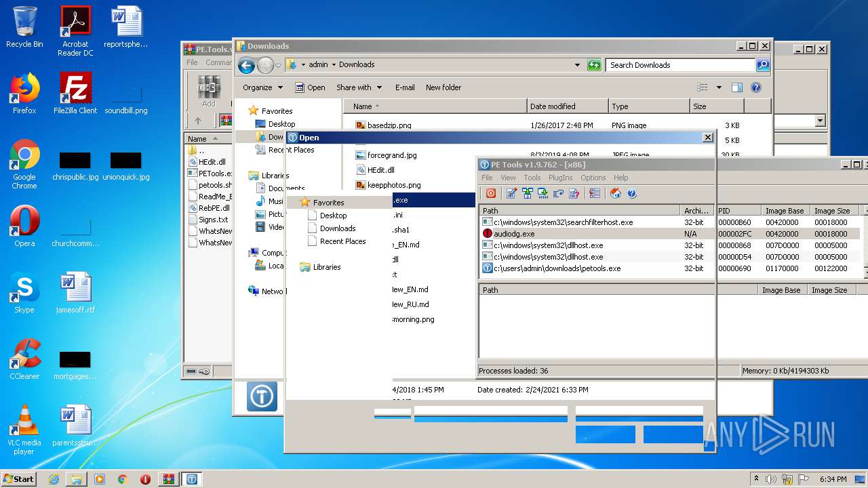Click the Start button
Image resolution: width=868 pixels, height=488 pixels.
point(18,479)
